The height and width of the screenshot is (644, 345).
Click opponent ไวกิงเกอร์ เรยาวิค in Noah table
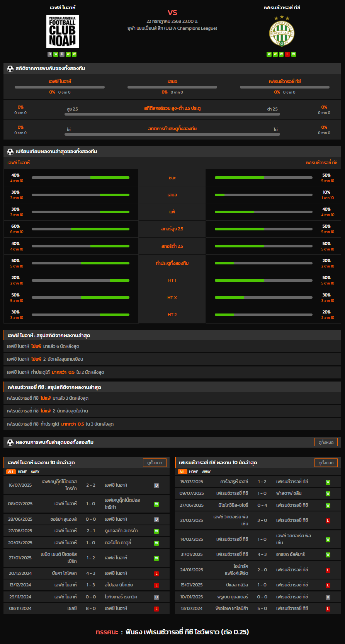click(120, 597)
